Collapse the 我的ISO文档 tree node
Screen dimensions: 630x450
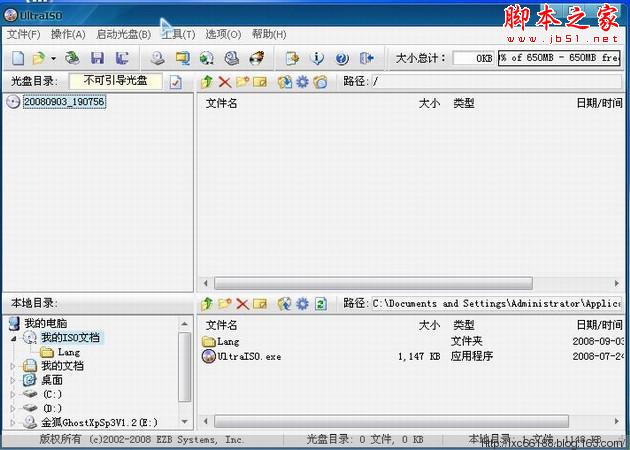pos(14,338)
